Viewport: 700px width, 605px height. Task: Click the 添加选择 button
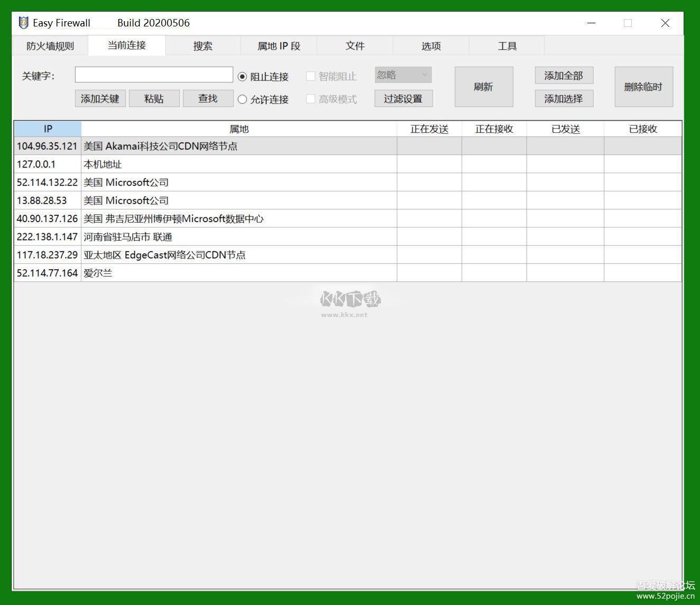click(x=564, y=98)
